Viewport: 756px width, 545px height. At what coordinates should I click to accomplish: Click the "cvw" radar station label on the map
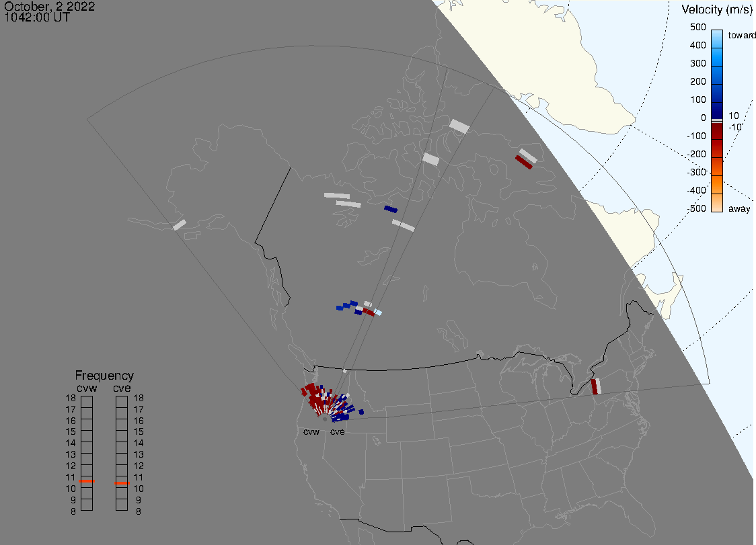311,431
